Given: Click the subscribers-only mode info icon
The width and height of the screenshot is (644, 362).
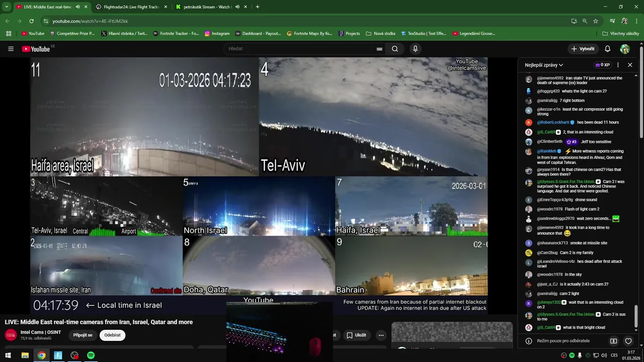Looking at the screenshot, I should 529,341.
